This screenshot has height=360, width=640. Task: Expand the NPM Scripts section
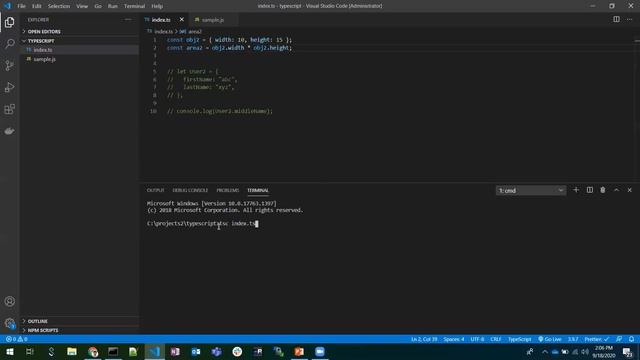(80, 330)
